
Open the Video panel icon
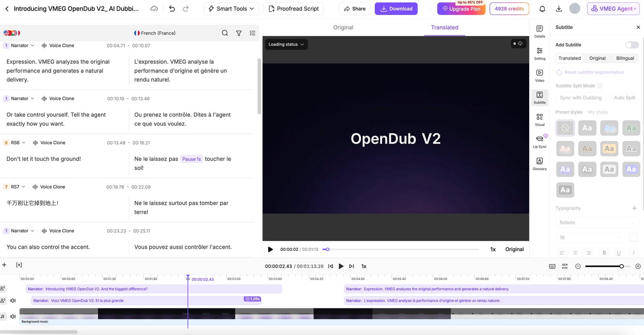tap(540, 76)
